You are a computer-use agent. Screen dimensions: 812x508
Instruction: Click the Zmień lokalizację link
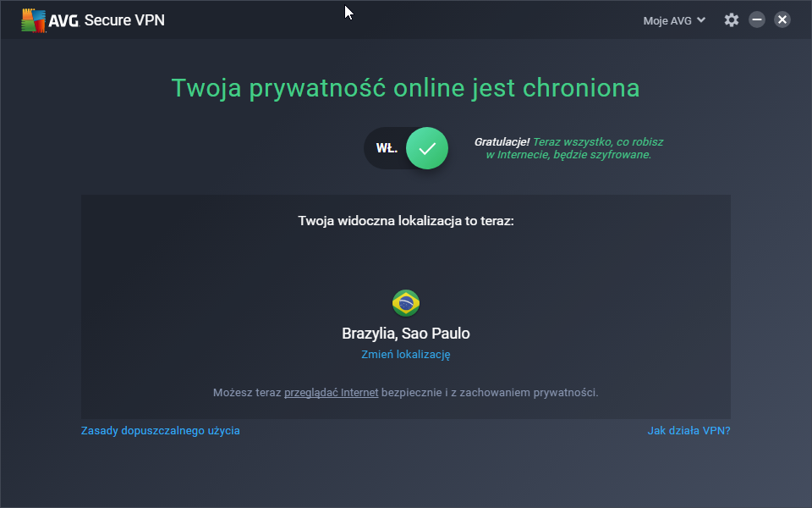pyautogui.click(x=406, y=355)
